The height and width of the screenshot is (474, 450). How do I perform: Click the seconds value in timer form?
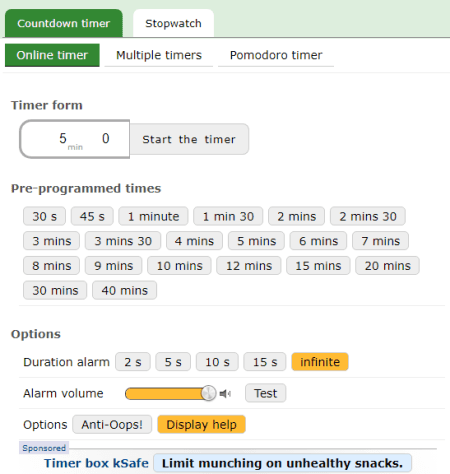pos(106,139)
